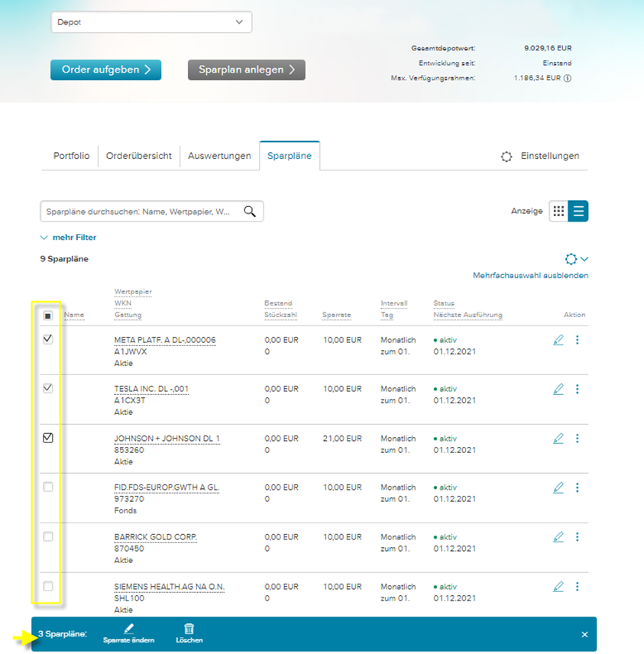The height and width of the screenshot is (654, 644).
Task: Expand mehr Filter options
Action: (x=69, y=238)
